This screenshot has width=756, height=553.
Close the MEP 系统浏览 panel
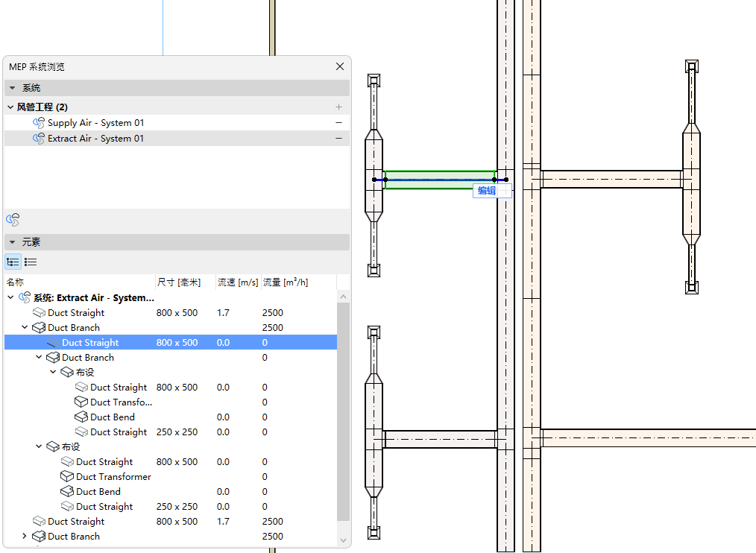(x=340, y=66)
